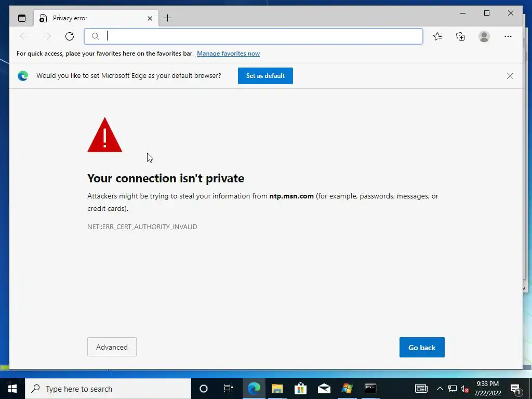Open the Favorites star icon
The width and height of the screenshot is (532, 399).
pyautogui.click(x=437, y=36)
